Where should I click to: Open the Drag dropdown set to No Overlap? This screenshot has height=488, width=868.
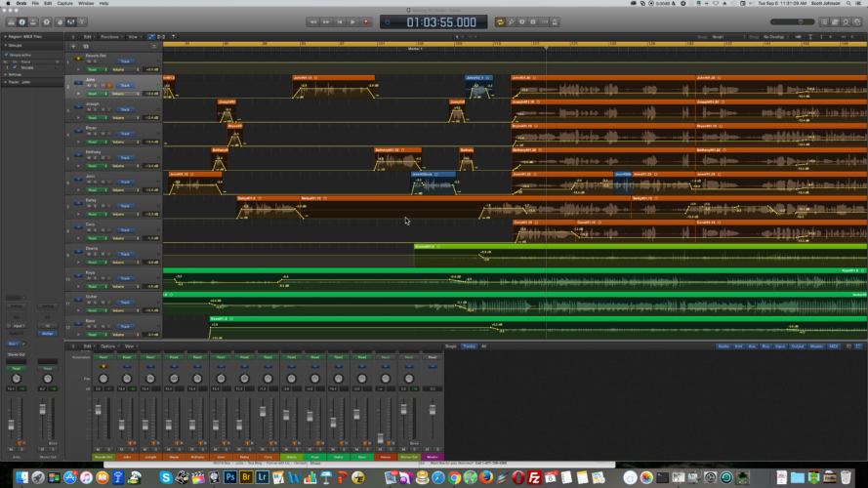point(776,37)
